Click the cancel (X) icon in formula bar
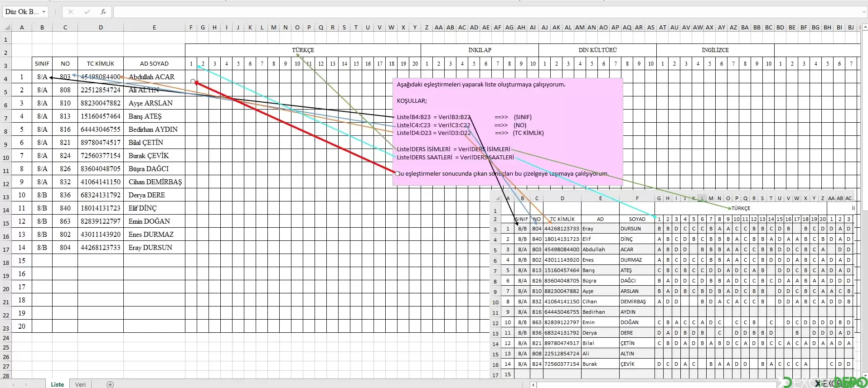The height and width of the screenshot is (388, 868). tap(71, 12)
